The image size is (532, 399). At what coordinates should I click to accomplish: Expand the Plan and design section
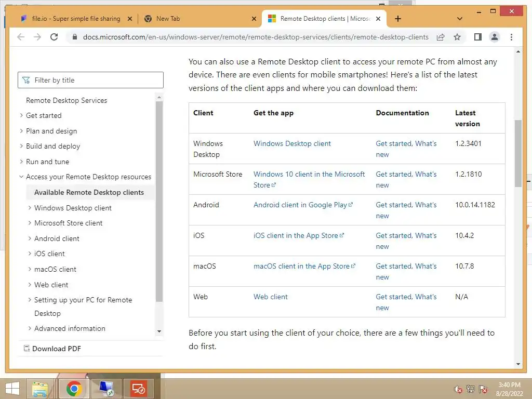click(x=51, y=131)
